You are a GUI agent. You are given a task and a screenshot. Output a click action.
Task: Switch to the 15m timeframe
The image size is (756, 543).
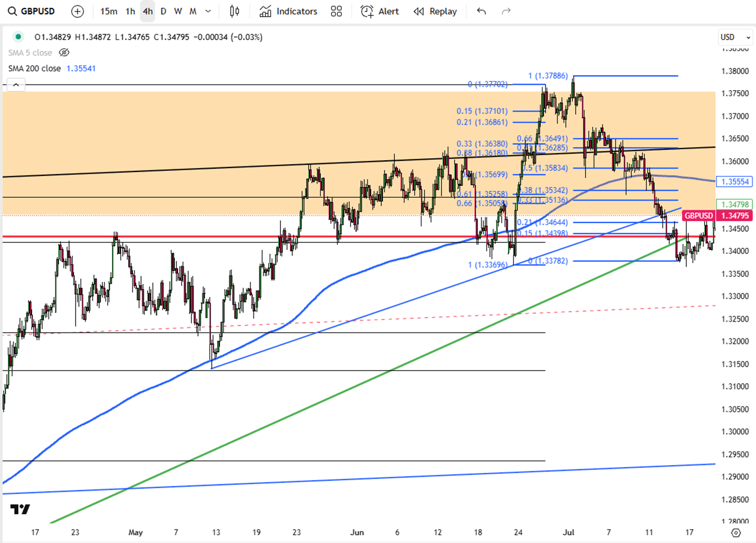coord(108,11)
